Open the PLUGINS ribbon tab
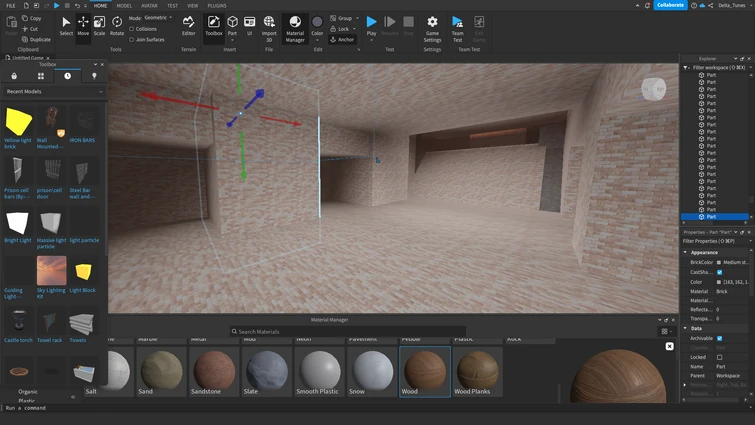The width and height of the screenshot is (755, 425). (x=217, y=6)
